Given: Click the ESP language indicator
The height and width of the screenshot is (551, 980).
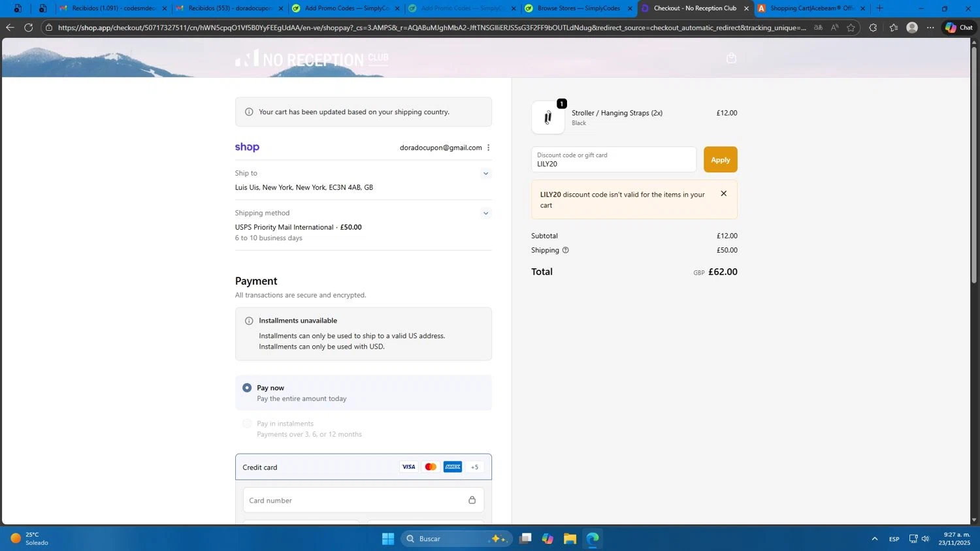Looking at the screenshot, I should (894, 539).
